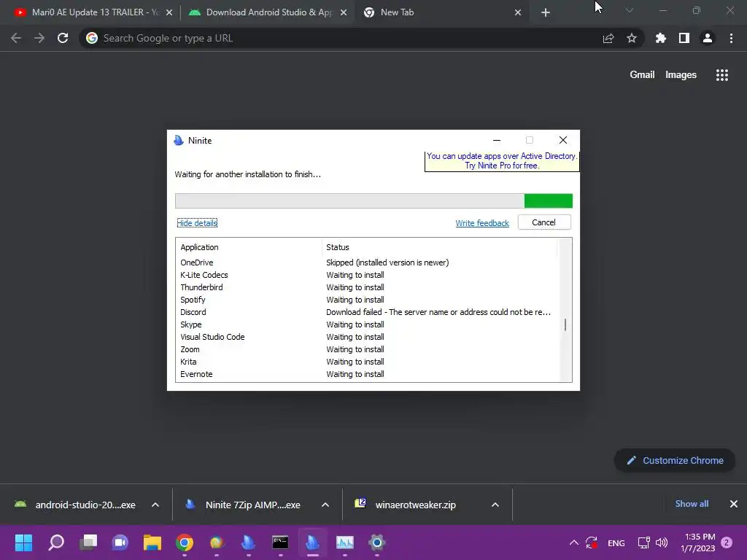Click the Ninite installation progress bar
The width and height of the screenshot is (747, 560).
tap(373, 201)
